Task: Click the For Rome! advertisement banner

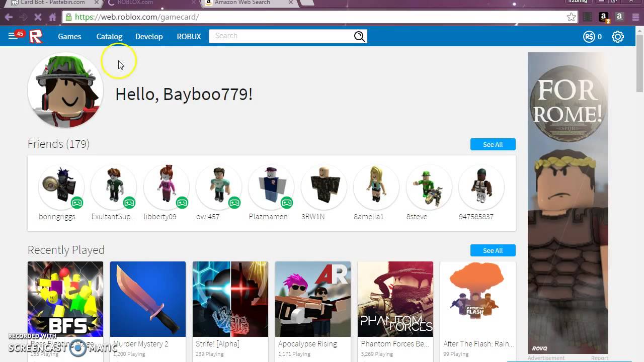Action: pyautogui.click(x=568, y=203)
